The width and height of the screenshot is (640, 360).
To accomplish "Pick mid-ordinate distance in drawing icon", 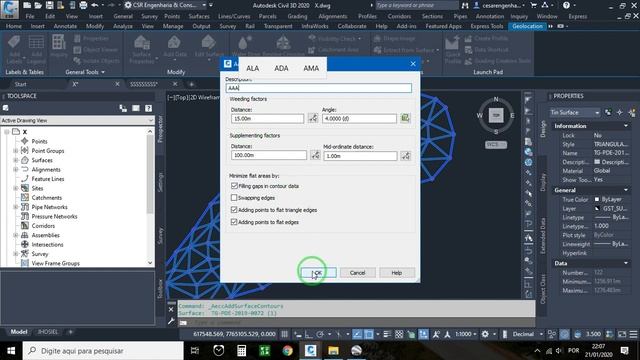I will [405, 156].
